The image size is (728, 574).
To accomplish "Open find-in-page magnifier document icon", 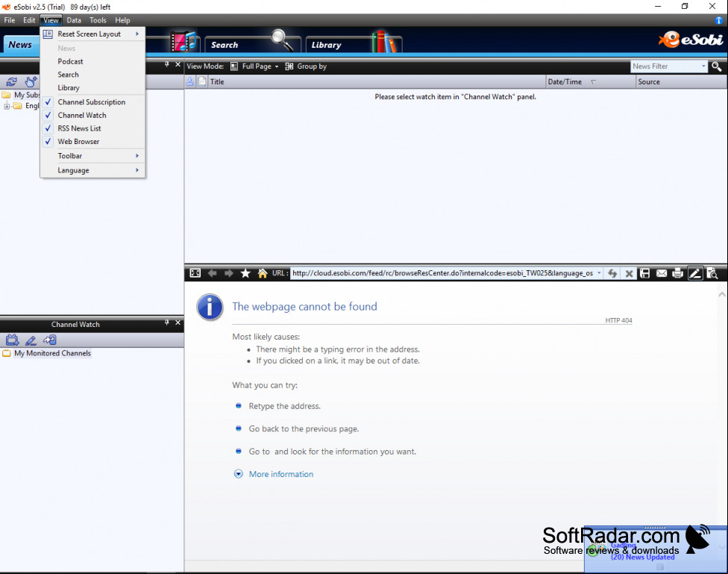I will (x=712, y=273).
